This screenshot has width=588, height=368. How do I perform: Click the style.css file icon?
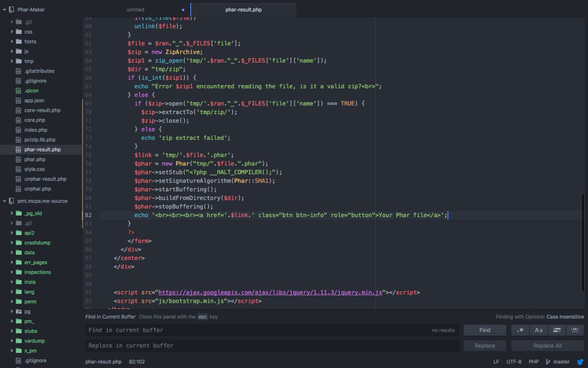(19, 169)
